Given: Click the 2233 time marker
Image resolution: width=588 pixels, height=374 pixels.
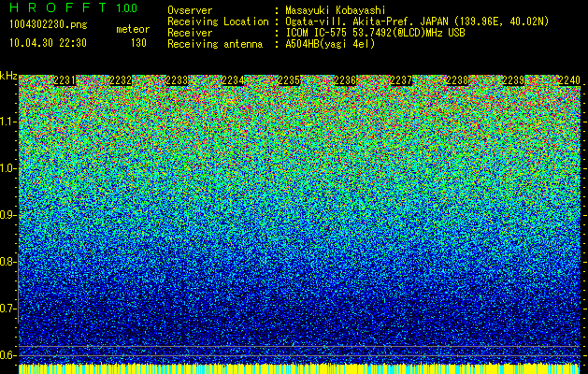Looking at the screenshot, I should click(x=177, y=80).
